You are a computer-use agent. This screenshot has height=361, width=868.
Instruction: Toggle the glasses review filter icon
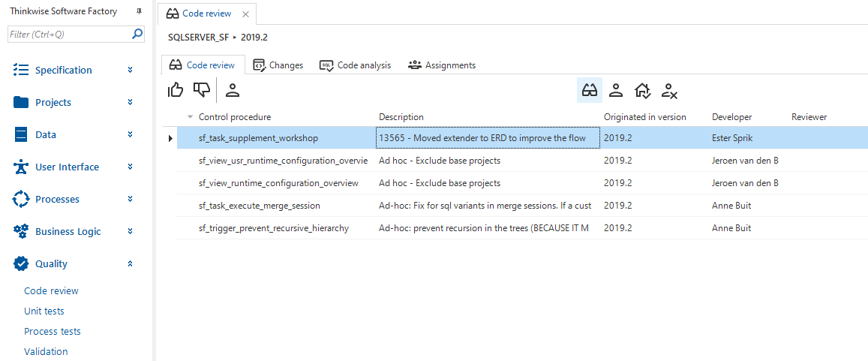590,91
